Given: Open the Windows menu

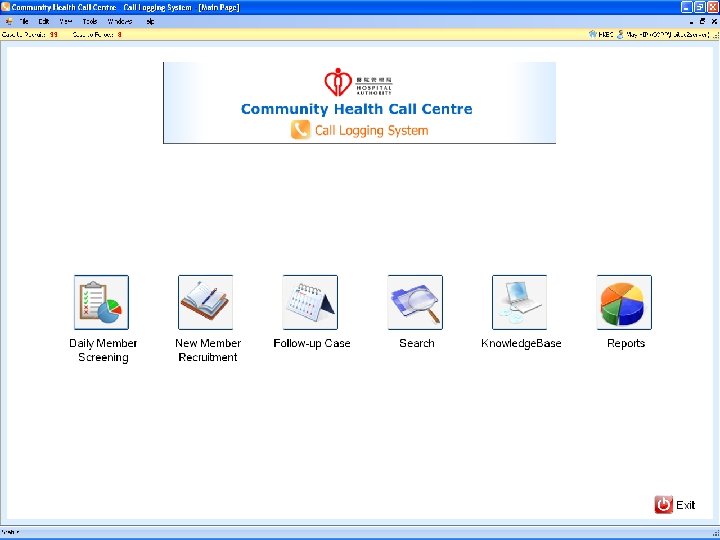Looking at the screenshot, I should 120,21.
